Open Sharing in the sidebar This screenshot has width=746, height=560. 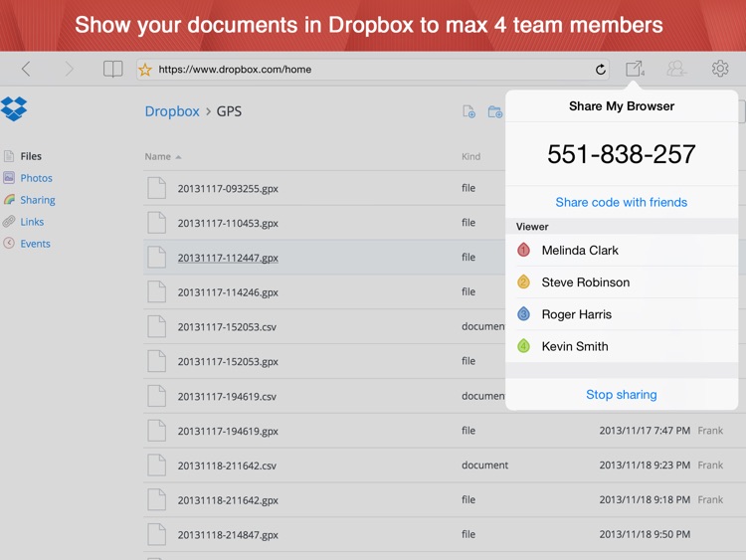click(38, 200)
